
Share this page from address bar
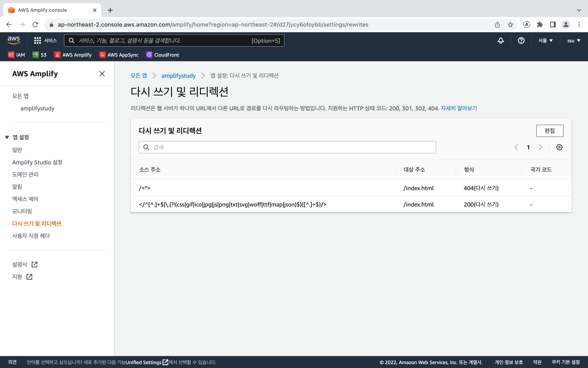[497, 25]
